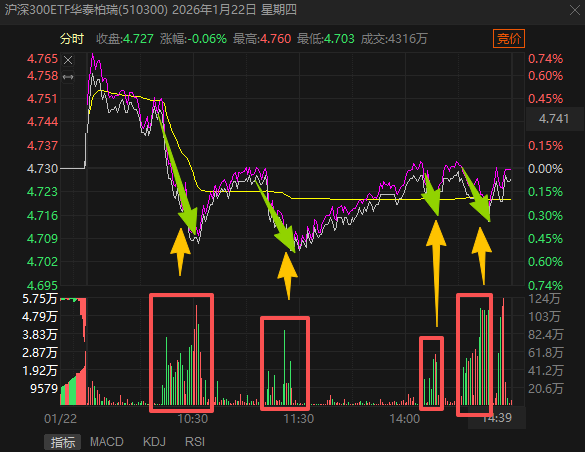Click the date 2026年1月22日 星期四
The width and height of the screenshot is (585, 452).
click(x=234, y=10)
